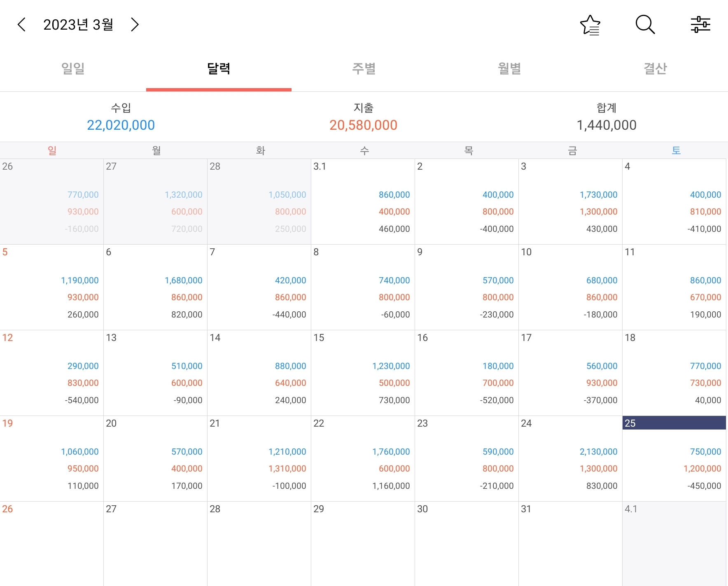The image size is (728, 586).
Task: Tap the income total 22,020,000
Action: (x=121, y=125)
